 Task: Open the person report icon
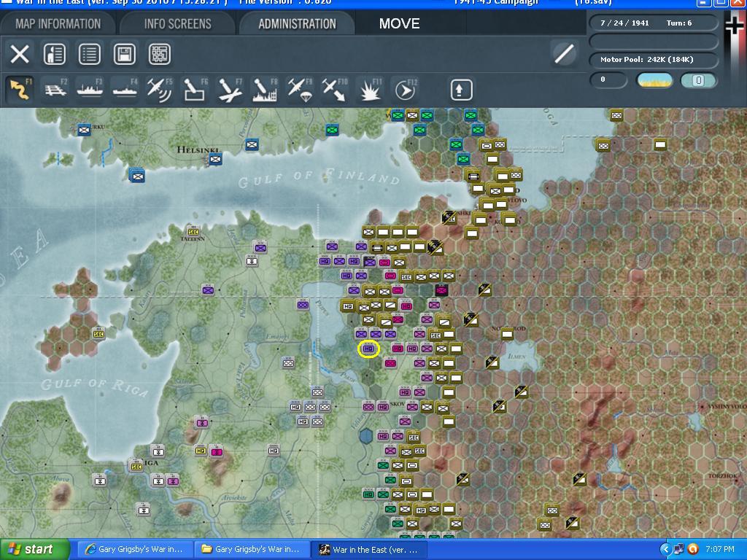[54, 54]
